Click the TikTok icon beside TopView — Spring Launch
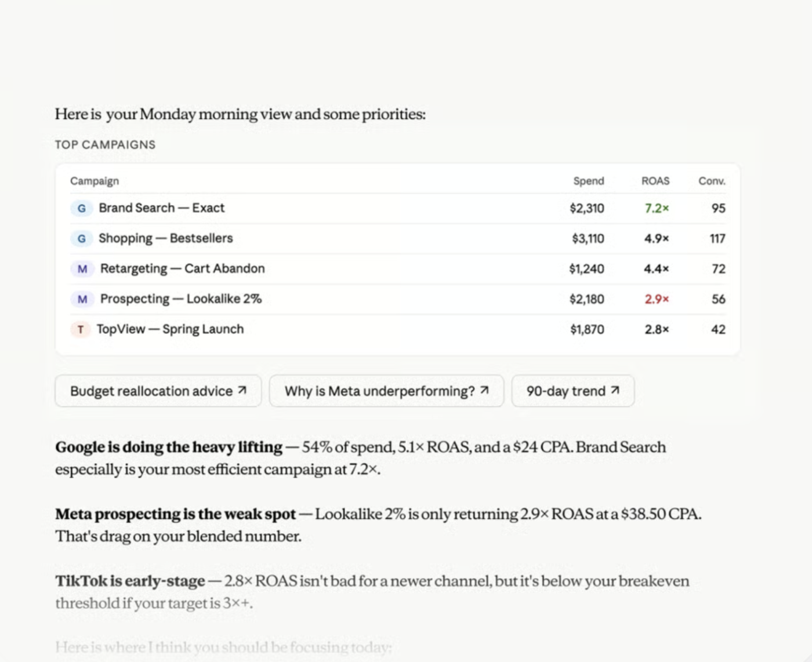The width and height of the screenshot is (812, 662). coord(81,329)
